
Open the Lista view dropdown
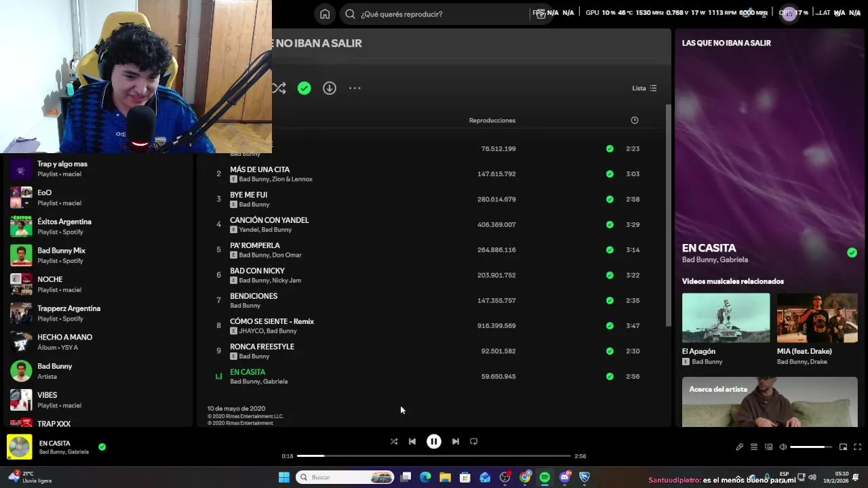click(x=644, y=88)
